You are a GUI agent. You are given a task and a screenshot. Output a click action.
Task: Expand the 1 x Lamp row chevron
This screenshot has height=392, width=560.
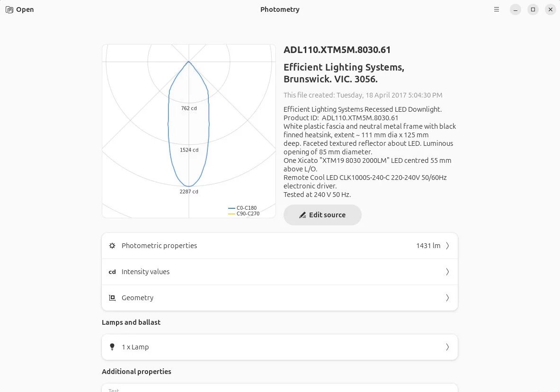pos(447,347)
